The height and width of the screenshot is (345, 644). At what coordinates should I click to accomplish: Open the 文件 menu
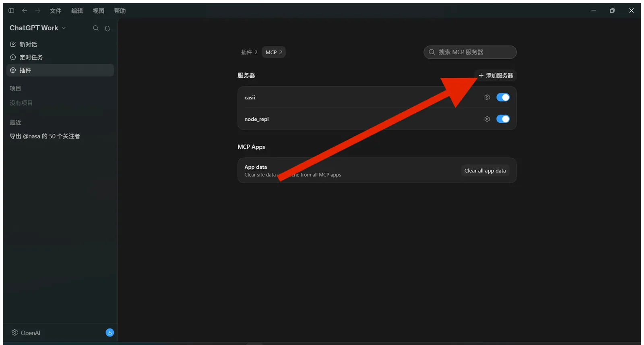[56, 11]
